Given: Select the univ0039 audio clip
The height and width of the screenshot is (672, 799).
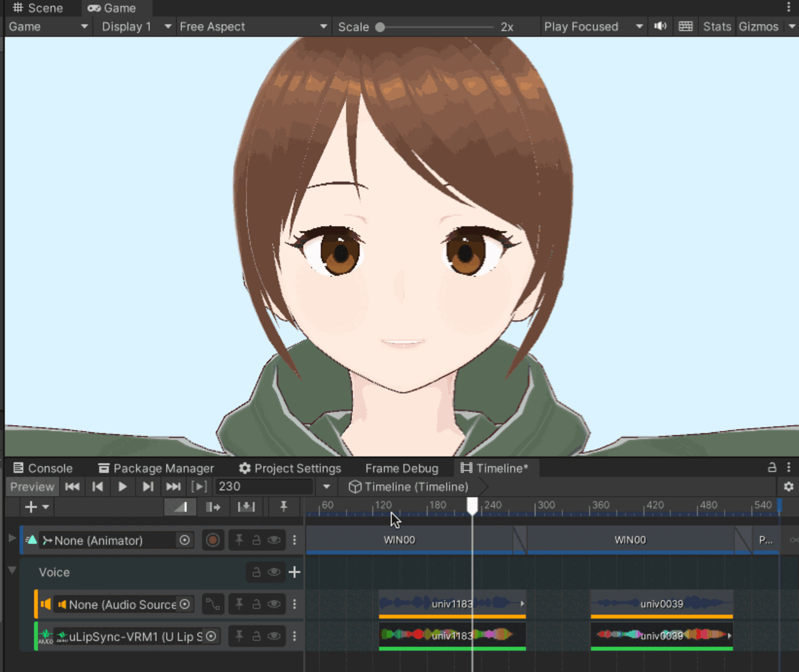Looking at the screenshot, I should point(661,603).
